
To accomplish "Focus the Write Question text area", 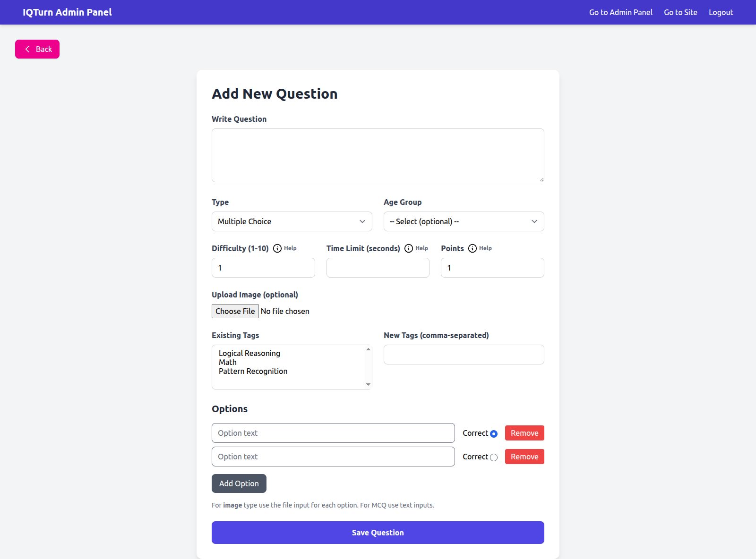I will coord(378,155).
